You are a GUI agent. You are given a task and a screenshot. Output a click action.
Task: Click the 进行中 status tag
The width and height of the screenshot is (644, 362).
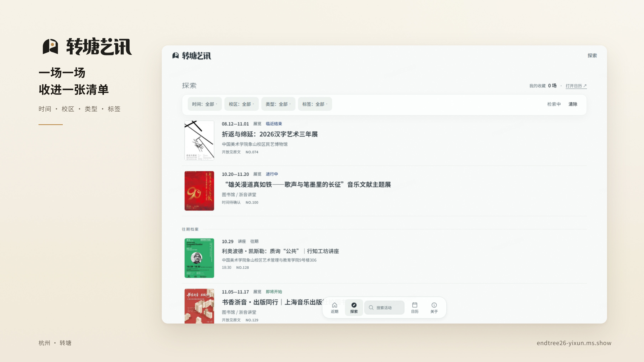[x=272, y=174]
